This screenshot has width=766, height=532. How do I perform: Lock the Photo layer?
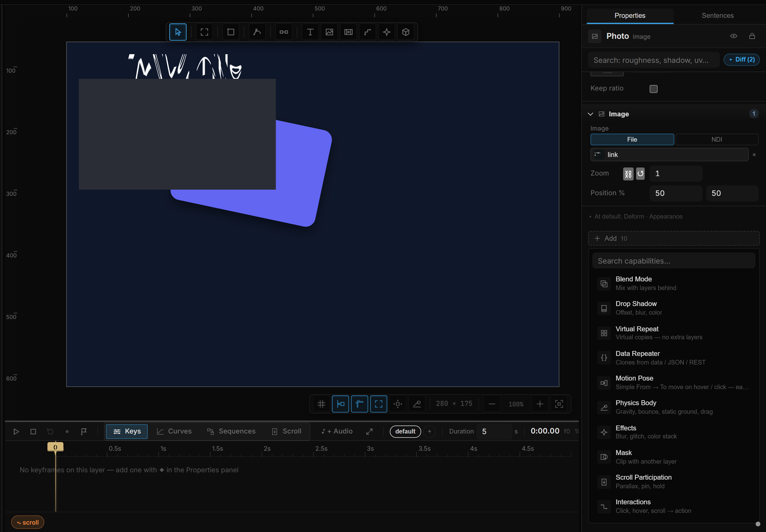[752, 36]
